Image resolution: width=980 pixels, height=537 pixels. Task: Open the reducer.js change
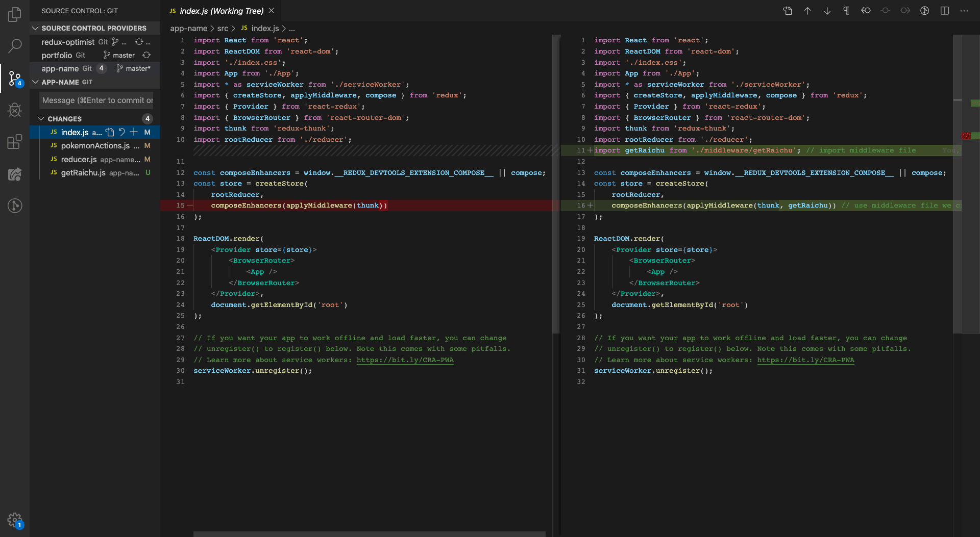(95, 159)
